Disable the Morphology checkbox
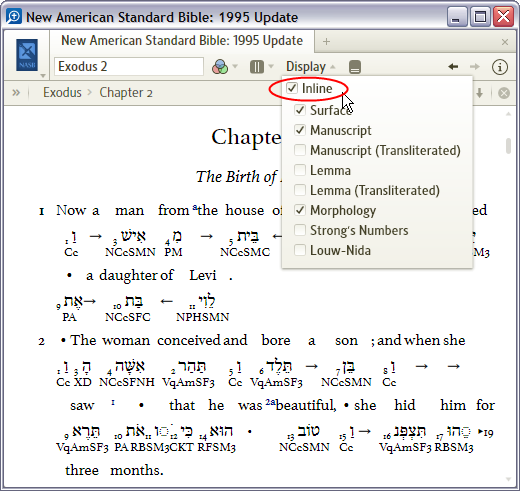Screen dimensions: 520x491 point(300,210)
